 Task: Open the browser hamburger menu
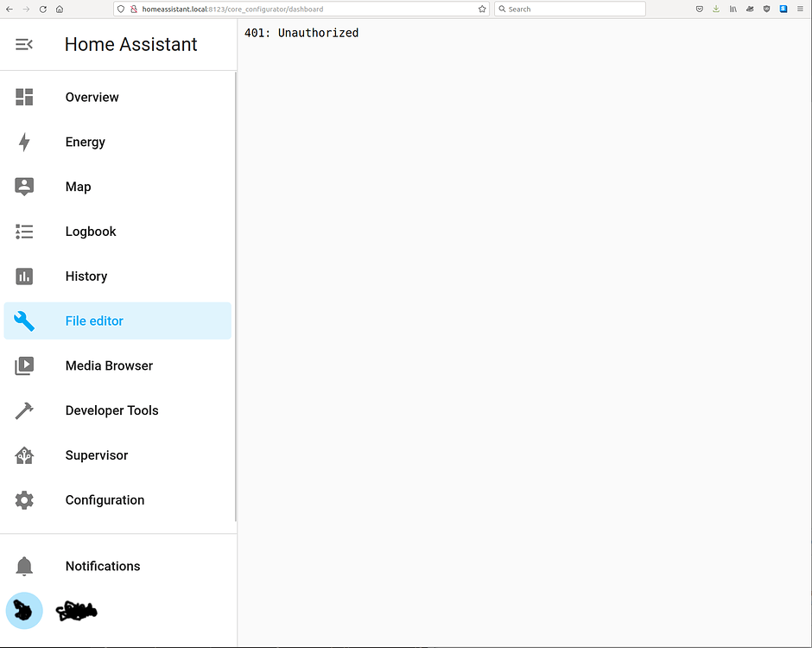point(799,9)
